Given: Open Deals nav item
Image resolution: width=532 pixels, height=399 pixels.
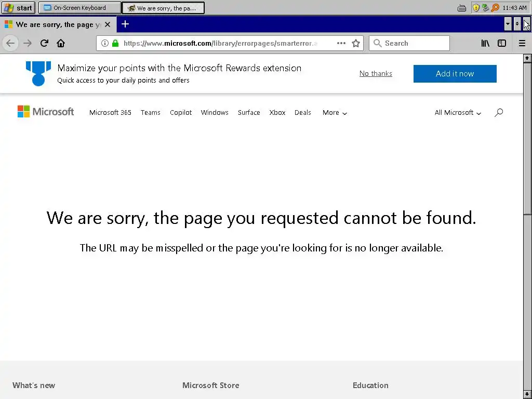Looking at the screenshot, I should click(x=303, y=113).
